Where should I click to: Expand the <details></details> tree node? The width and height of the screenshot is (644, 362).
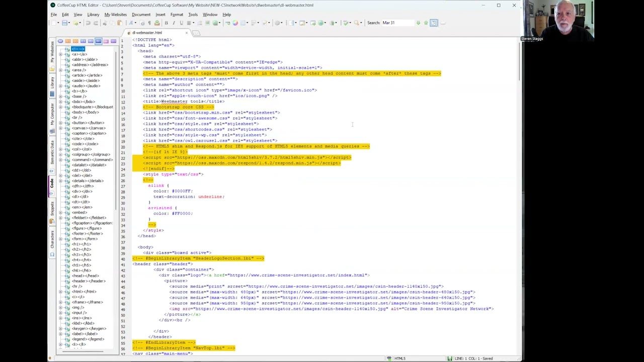click(x=61, y=181)
